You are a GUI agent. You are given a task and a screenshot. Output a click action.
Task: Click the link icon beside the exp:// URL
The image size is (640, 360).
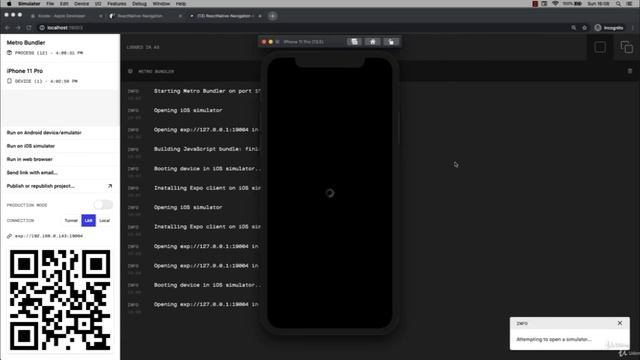click(x=9, y=236)
